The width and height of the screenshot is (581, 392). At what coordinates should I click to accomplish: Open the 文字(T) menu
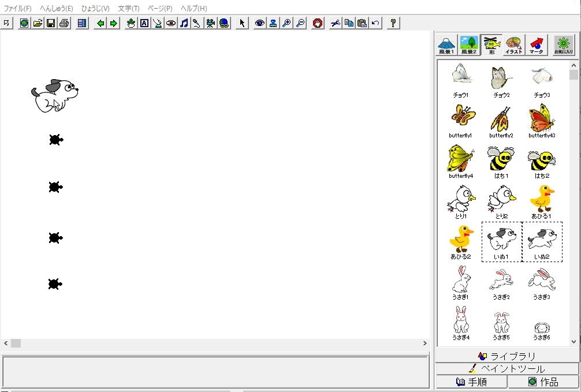128,9
